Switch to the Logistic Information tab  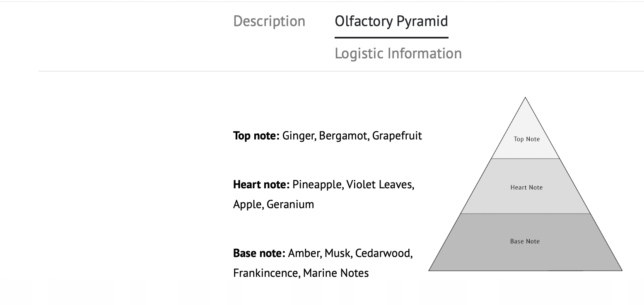coord(398,53)
